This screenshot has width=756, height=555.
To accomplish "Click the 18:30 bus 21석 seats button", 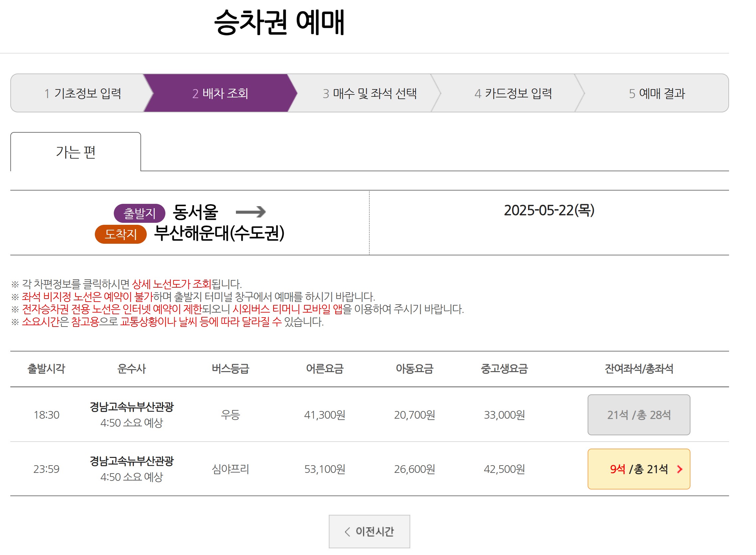I will (638, 415).
